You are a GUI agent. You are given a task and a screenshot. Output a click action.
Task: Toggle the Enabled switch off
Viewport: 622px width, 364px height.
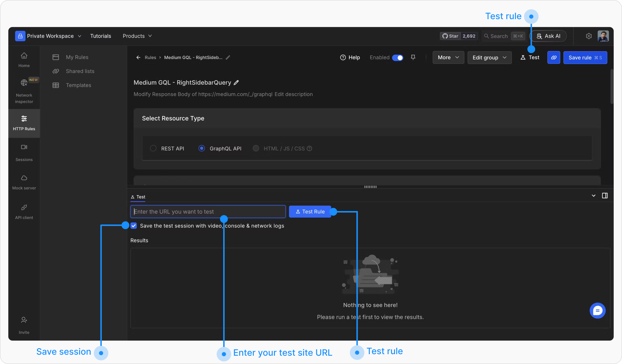coord(398,57)
